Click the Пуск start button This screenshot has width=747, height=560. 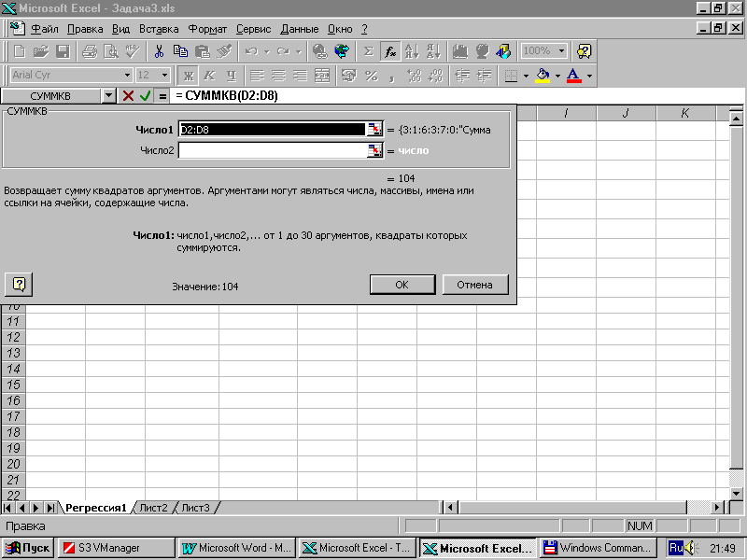coord(28,548)
